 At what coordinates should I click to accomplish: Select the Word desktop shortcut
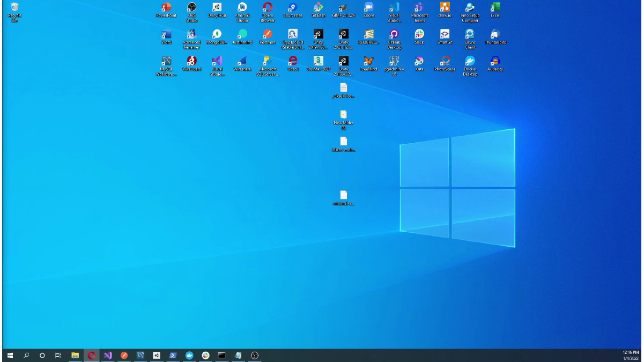pos(166,36)
